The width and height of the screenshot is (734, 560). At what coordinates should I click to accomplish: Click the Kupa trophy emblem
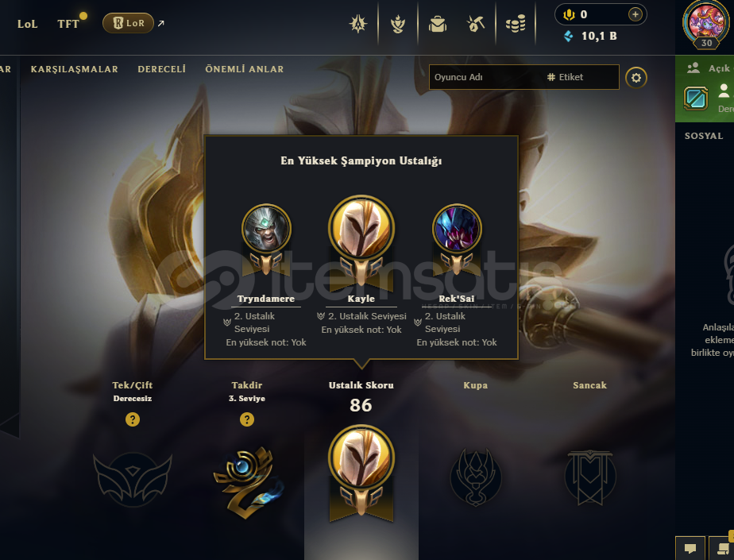coord(476,477)
